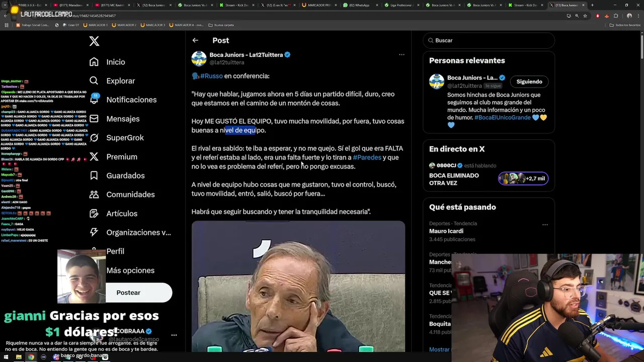Viewport: 644px width, 362px height.
Task: Open the Explorar search icon
Action: pyautogui.click(x=94, y=80)
